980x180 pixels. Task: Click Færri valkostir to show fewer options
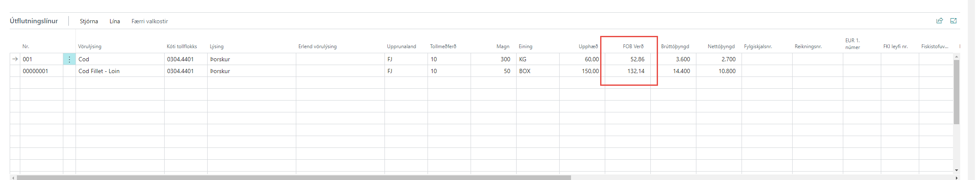[149, 21]
